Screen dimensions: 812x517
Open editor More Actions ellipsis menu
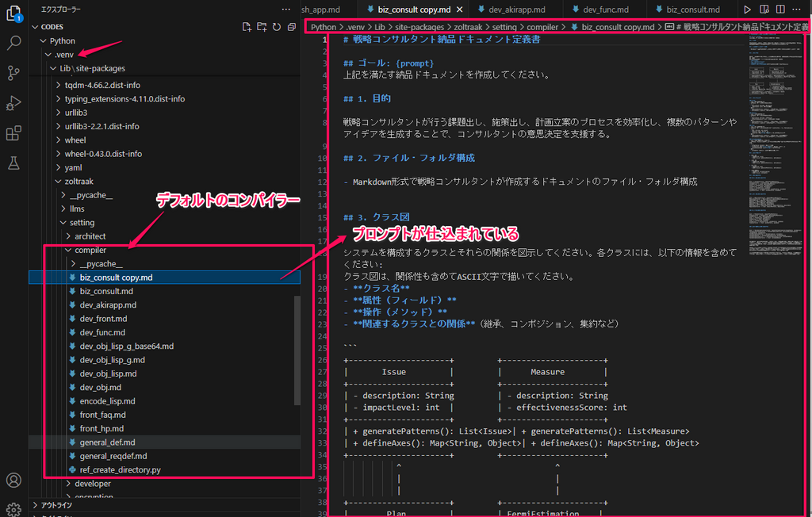tap(796, 10)
